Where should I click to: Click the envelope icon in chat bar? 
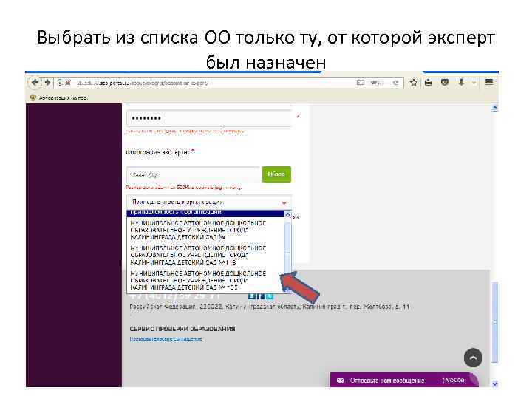340,381
